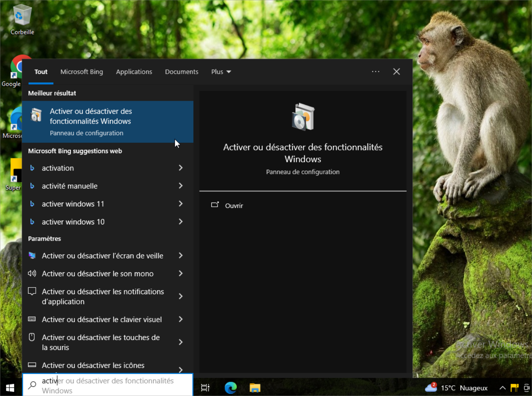Select the activation web suggestion

tap(108, 168)
